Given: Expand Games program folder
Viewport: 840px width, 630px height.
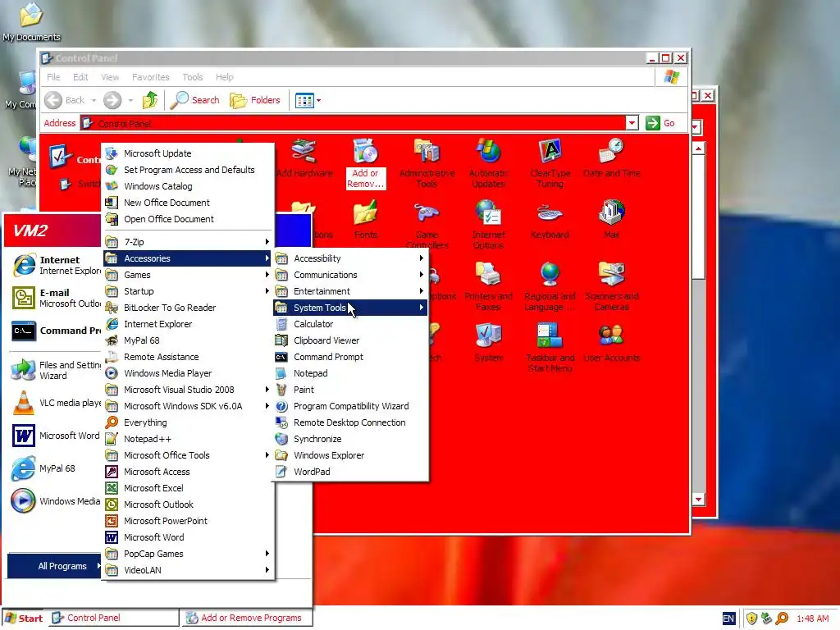Looking at the screenshot, I should (188, 275).
